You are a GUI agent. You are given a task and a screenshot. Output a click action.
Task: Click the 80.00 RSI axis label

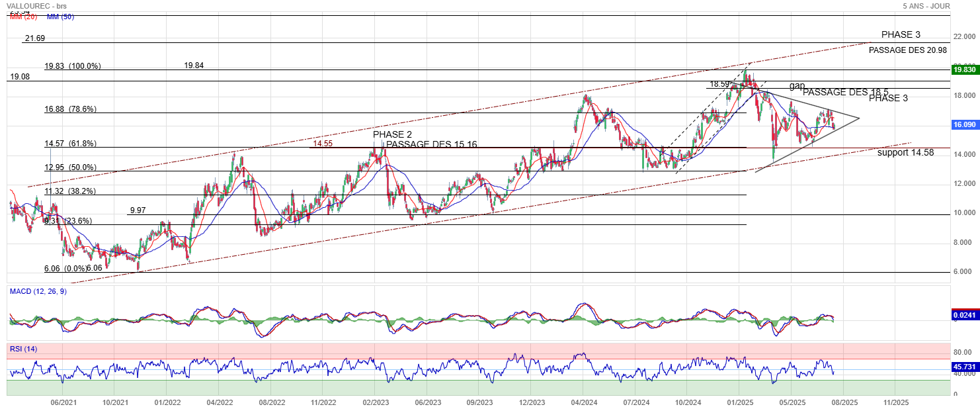point(963,353)
